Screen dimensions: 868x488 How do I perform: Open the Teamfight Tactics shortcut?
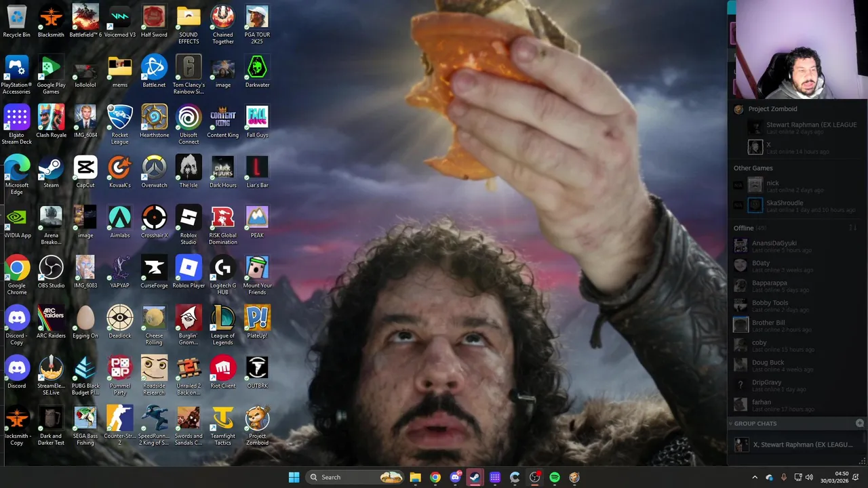(222, 426)
